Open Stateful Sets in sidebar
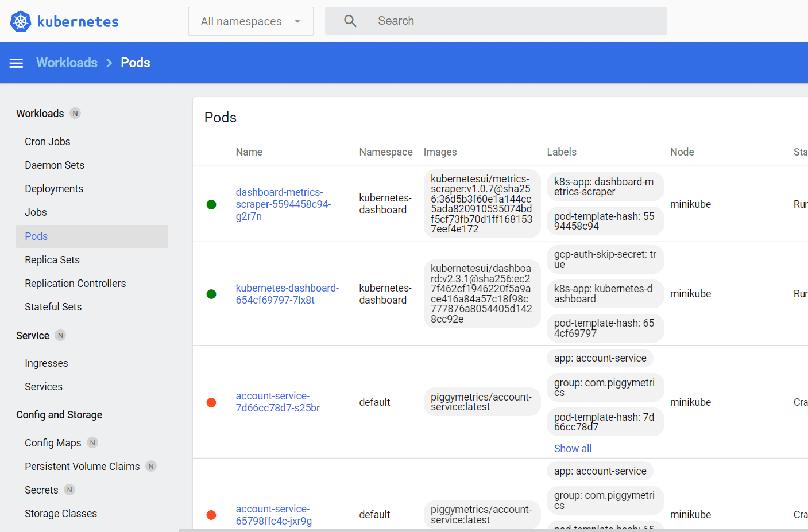Image resolution: width=808 pixels, height=532 pixels. coord(53,307)
